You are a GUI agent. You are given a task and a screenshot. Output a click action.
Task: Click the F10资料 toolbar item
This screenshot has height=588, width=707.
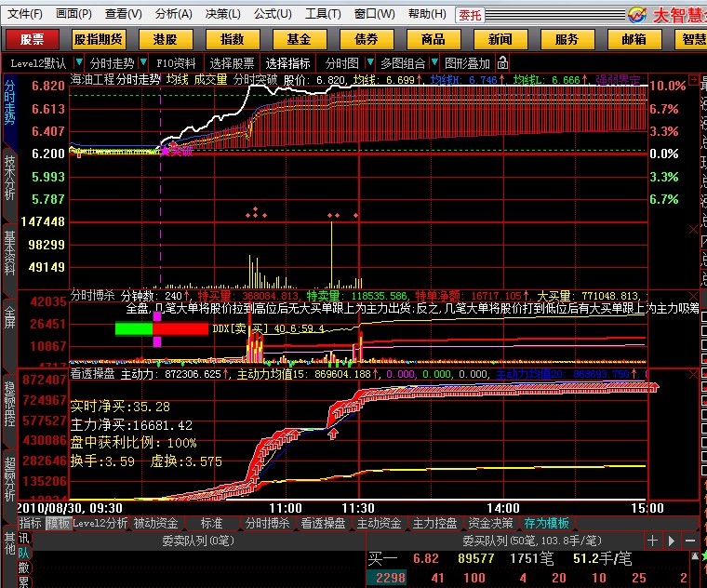click(x=176, y=63)
